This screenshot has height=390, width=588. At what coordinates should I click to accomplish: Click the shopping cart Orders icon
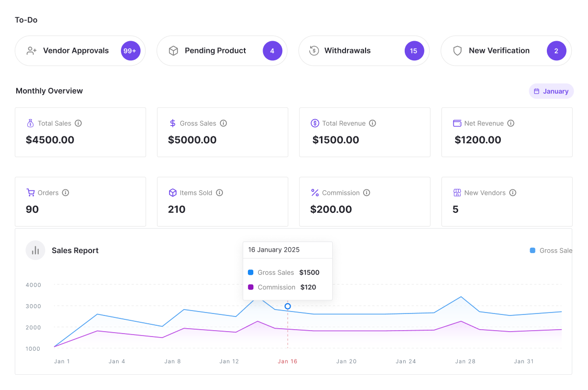pyautogui.click(x=30, y=193)
